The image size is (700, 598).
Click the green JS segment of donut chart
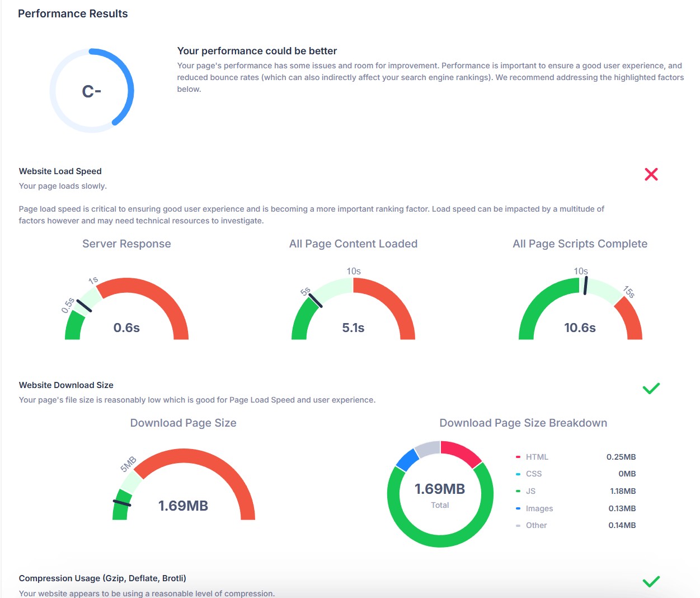tap(440, 540)
